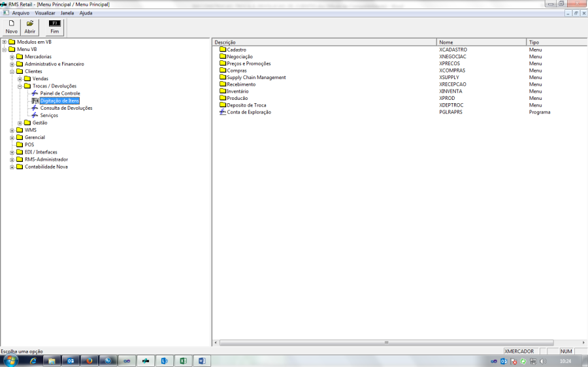The width and height of the screenshot is (588, 367).
Task: Click the Deposito de Troca folder icon
Action: click(x=223, y=105)
